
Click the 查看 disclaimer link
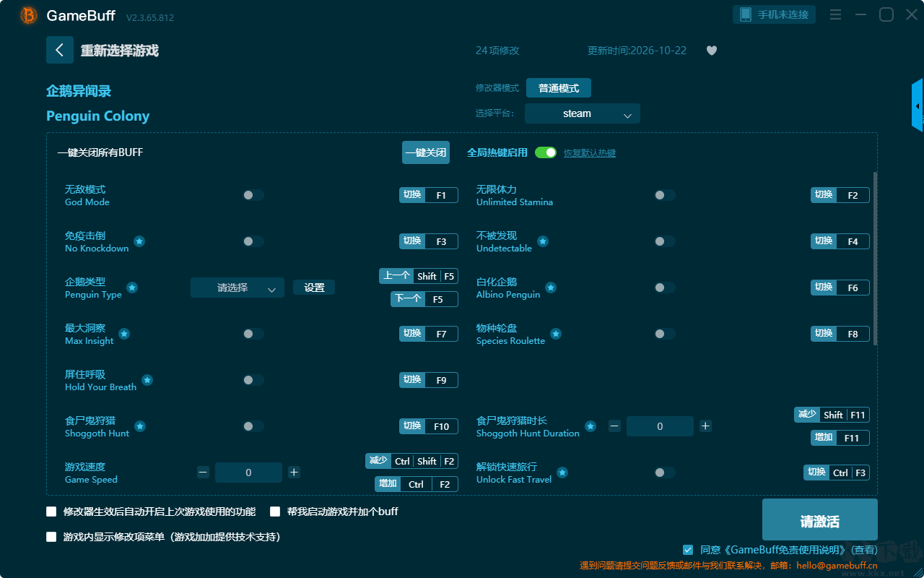866,550
